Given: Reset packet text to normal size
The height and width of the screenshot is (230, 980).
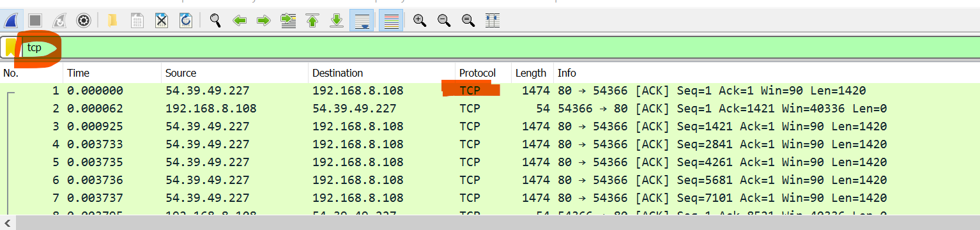Looking at the screenshot, I should point(468,20).
